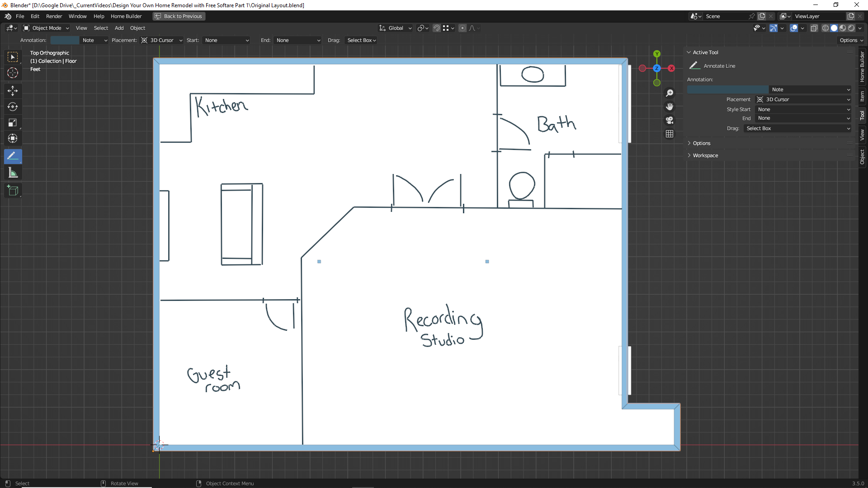The width and height of the screenshot is (868, 488).
Task: Toggle viewport overlays off
Action: pyautogui.click(x=794, y=28)
